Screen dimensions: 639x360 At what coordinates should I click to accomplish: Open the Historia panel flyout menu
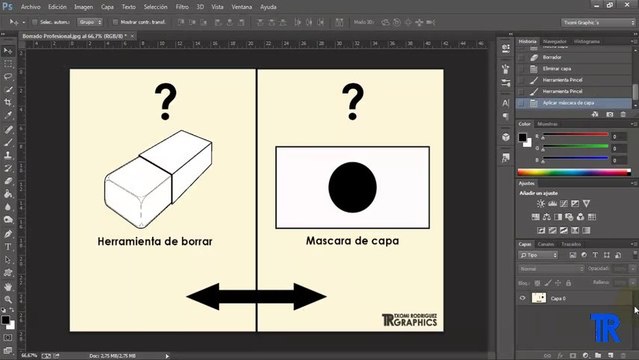click(x=634, y=42)
